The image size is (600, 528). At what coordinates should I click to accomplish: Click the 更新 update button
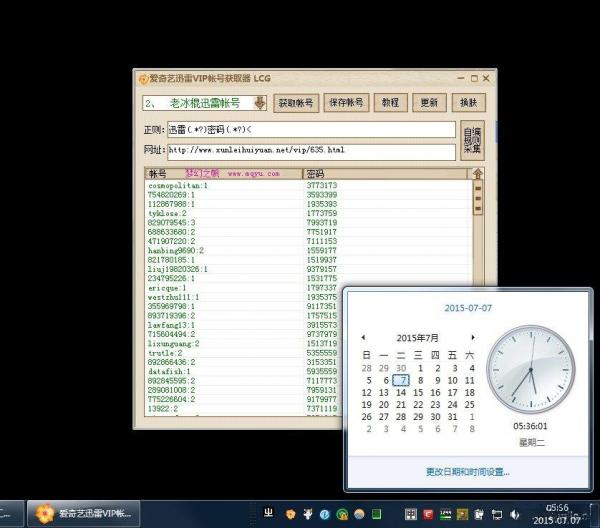[429, 103]
